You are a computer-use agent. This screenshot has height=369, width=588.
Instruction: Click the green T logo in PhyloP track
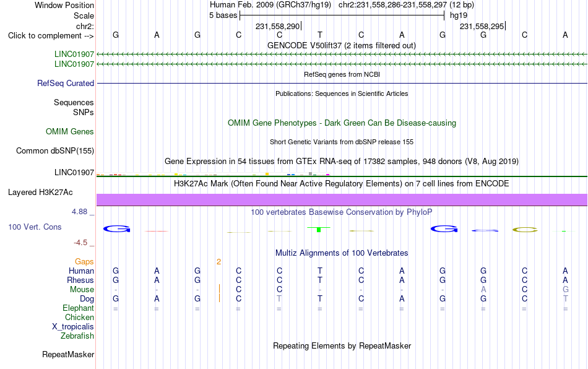click(x=319, y=229)
